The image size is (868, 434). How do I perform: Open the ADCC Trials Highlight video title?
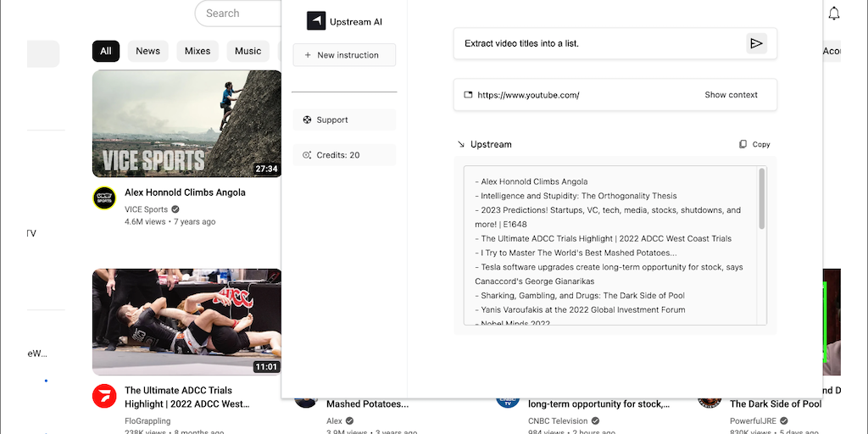pos(186,397)
